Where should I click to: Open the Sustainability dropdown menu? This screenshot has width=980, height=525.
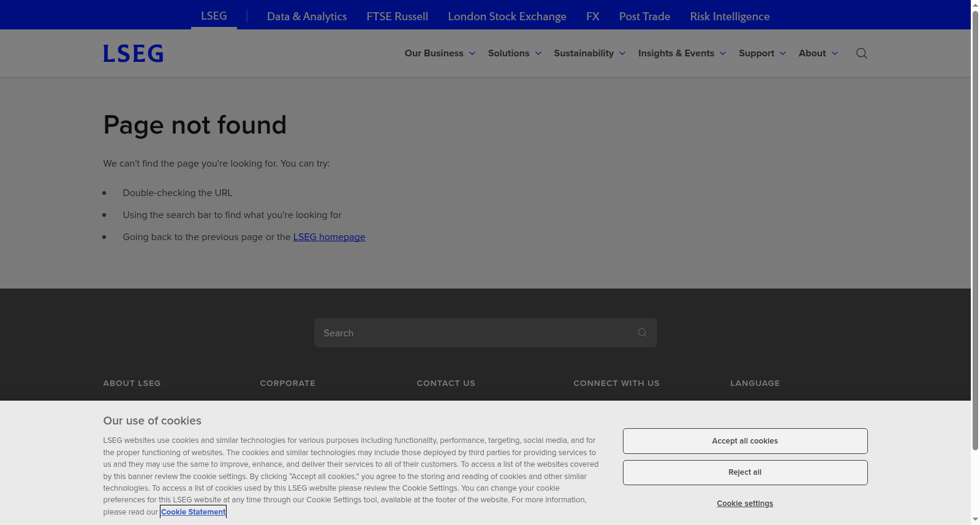coord(590,53)
